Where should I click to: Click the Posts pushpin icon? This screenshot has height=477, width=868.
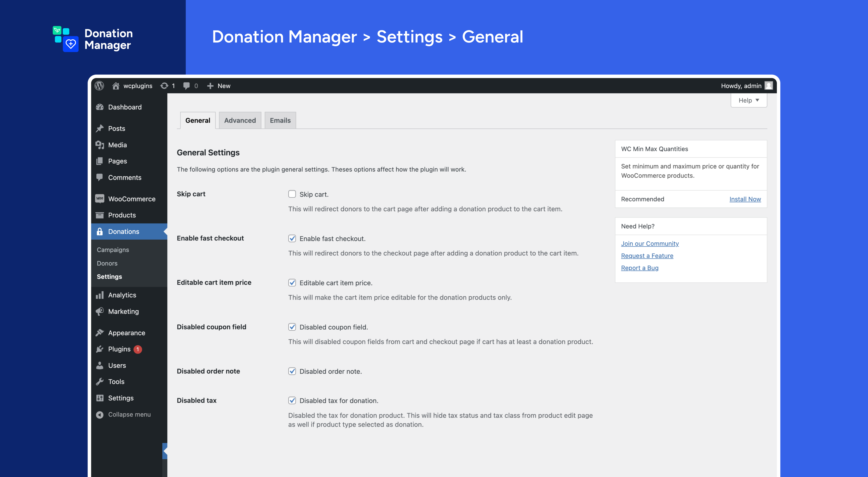tap(100, 128)
